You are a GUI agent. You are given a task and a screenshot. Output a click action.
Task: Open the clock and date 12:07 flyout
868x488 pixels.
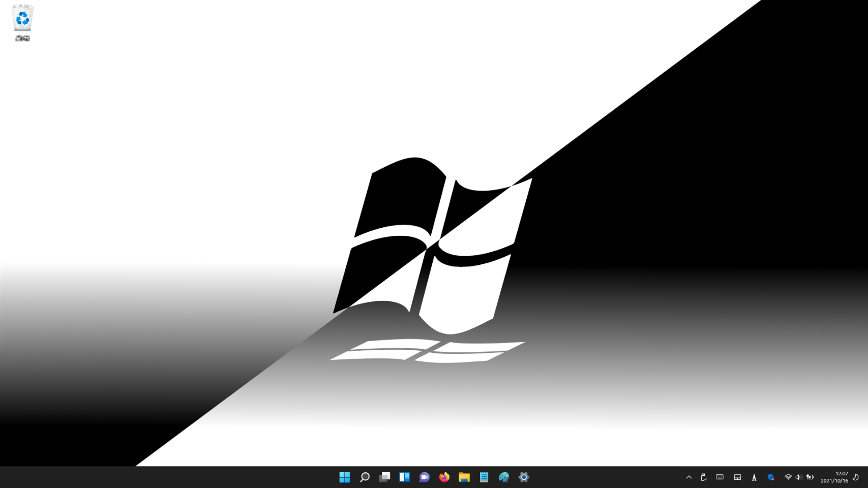click(x=834, y=477)
